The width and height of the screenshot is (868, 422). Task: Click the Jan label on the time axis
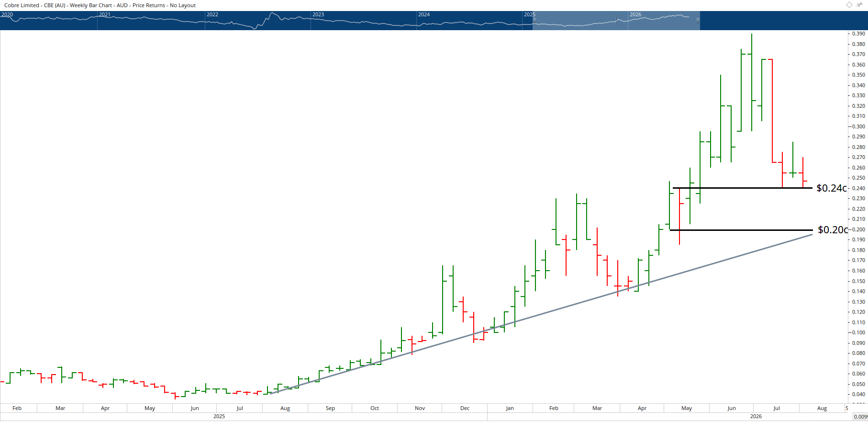click(x=510, y=408)
